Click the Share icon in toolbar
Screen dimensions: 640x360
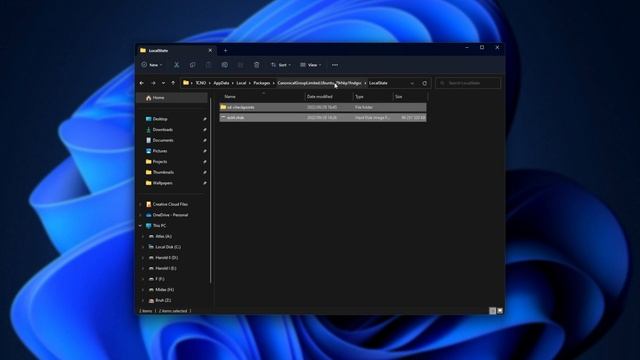pos(240,65)
